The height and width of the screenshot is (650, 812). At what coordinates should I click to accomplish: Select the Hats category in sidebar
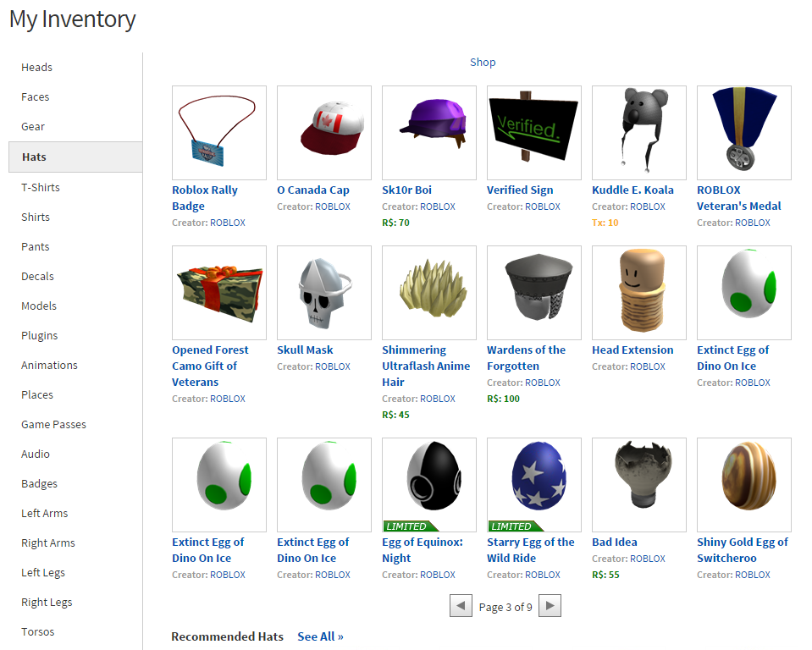click(x=75, y=157)
